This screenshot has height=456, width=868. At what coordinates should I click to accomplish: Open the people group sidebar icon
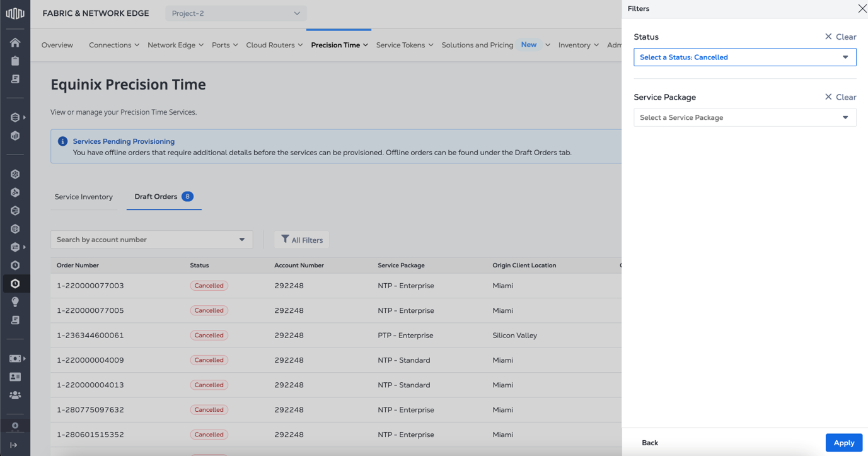point(15,395)
